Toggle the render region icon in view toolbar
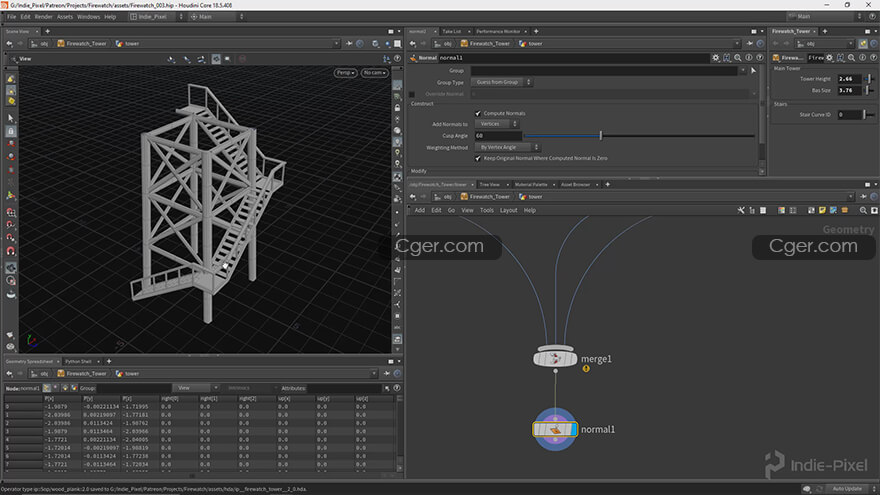The height and width of the screenshot is (495, 880). [x=228, y=59]
